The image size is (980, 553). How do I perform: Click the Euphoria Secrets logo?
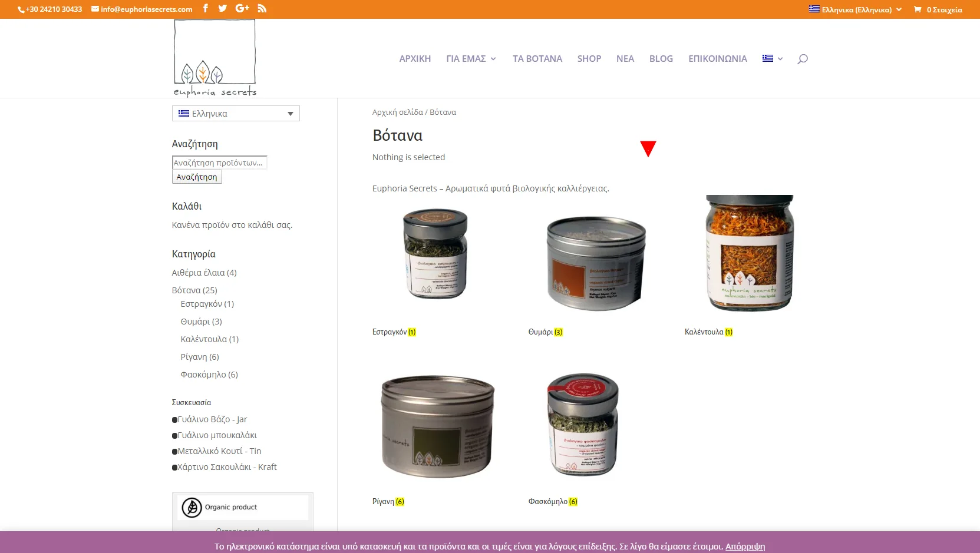[x=215, y=58]
